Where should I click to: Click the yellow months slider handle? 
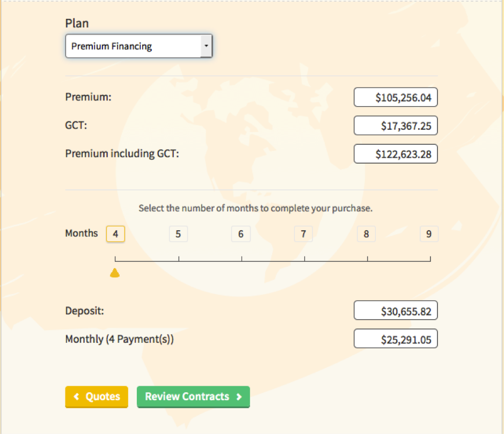click(115, 274)
